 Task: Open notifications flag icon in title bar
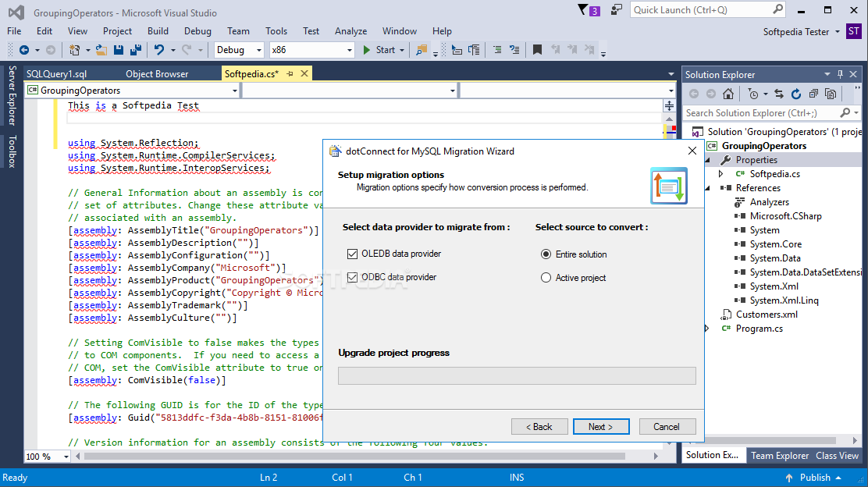coord(588,10)
